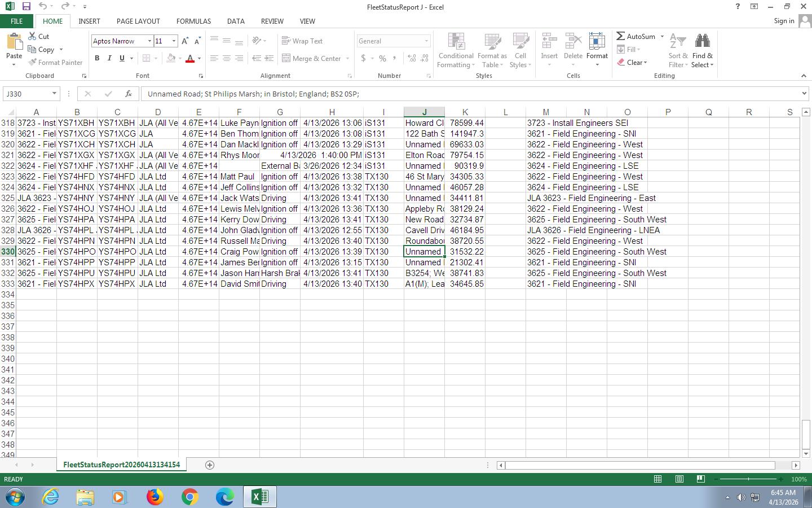Toggle Italic formatting
Viewport: 812px width, 508px height.
(x=109, y=58)
